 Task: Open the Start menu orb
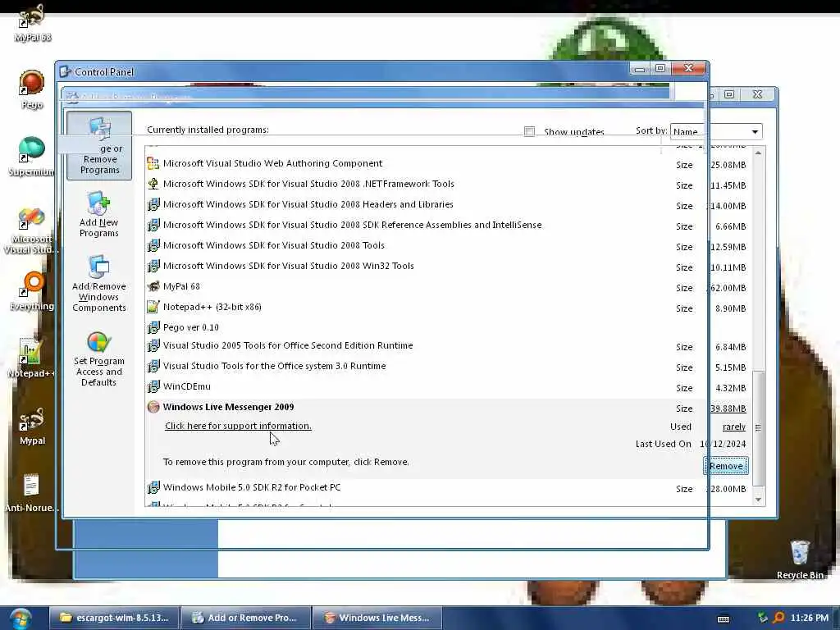[21, 619]
